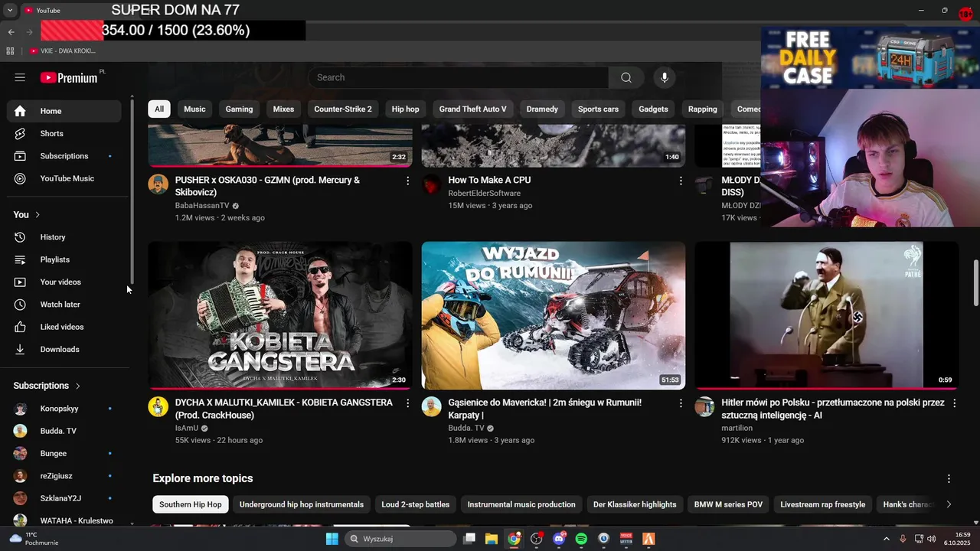Select Counter-Strike 2 filter chip
The width and height of the screenshot is (980, 551).
click(343, 109)
